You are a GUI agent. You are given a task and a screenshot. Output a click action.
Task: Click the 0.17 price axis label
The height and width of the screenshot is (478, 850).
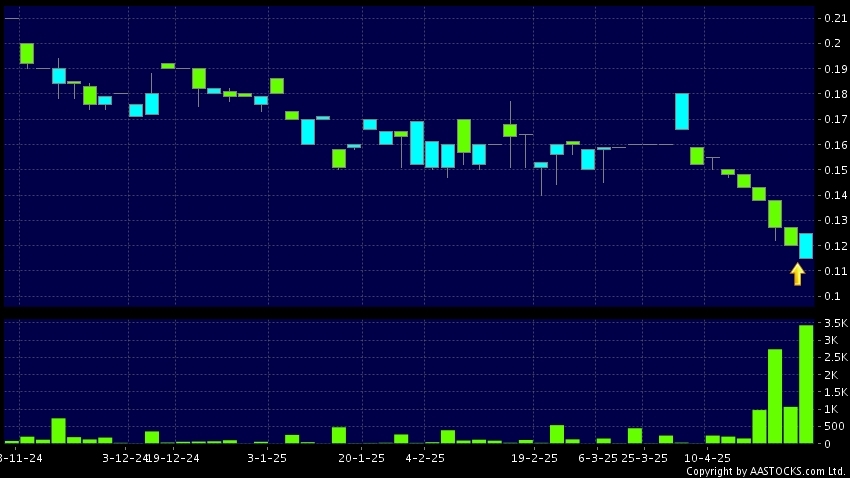click(835, 119)
